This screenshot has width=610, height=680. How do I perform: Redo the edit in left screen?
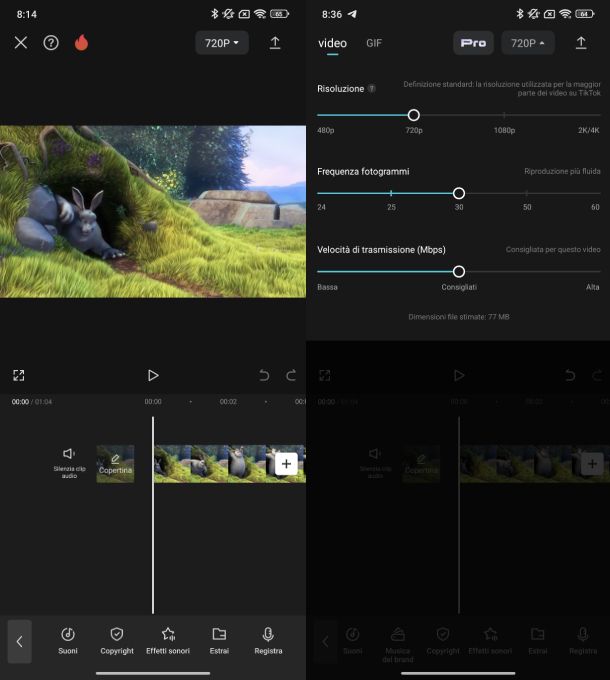(x=291, y=375)
